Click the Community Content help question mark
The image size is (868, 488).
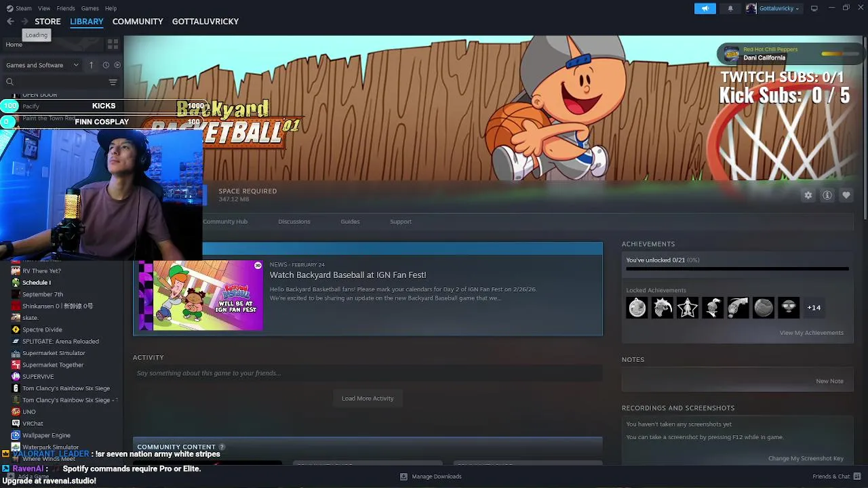click(x=222, y=447)
